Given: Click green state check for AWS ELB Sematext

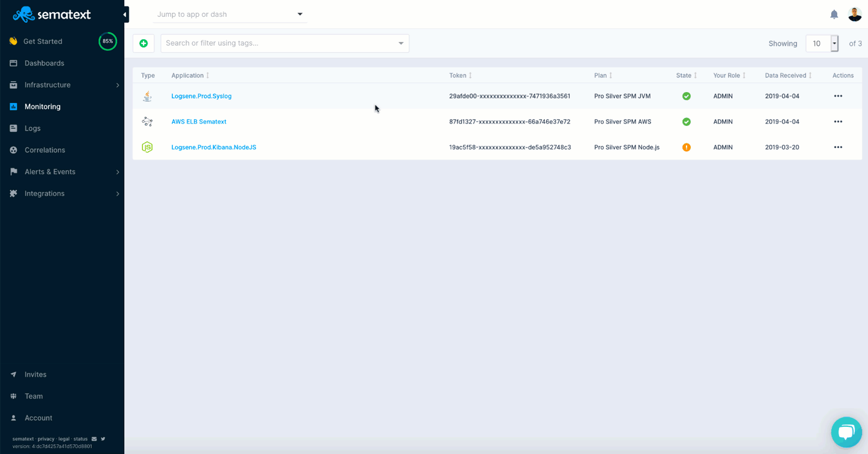Looking at the screenshot, I should pos(686,122).
